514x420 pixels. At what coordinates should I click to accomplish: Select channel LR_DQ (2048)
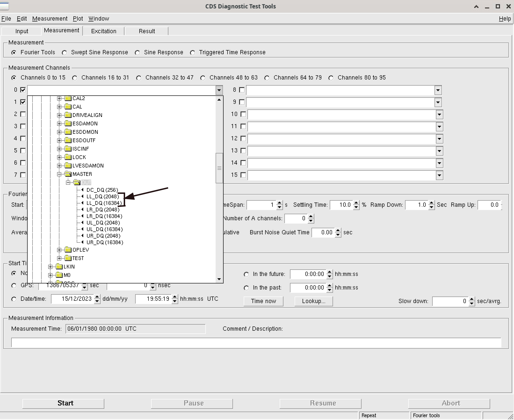click(x=103, y=210)
